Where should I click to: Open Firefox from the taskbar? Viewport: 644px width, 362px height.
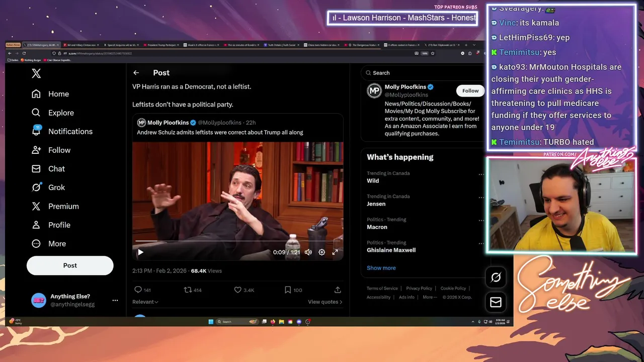[273, 322]
